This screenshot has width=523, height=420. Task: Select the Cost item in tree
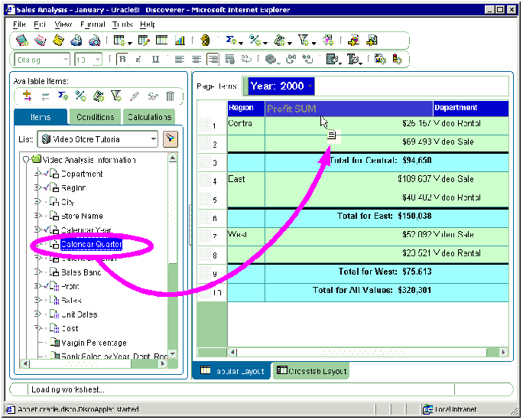pyautogui.click(x=70, y=328)
